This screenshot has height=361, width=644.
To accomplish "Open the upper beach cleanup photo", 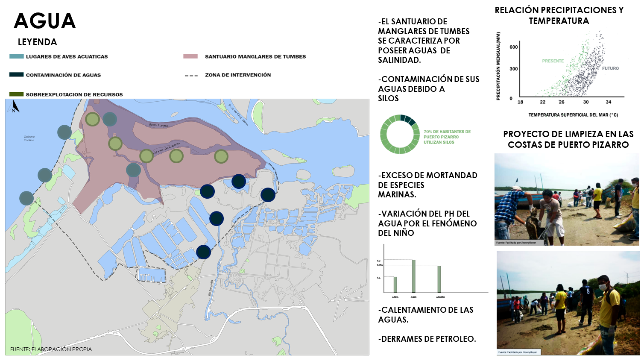I will click(x=567, y=199).
